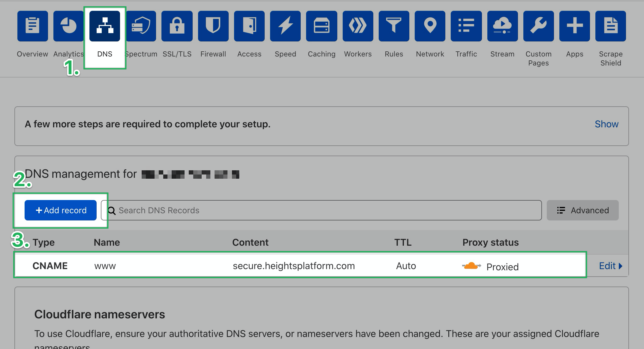
Task: Click the www record name
Action: (x=105, y=266)
